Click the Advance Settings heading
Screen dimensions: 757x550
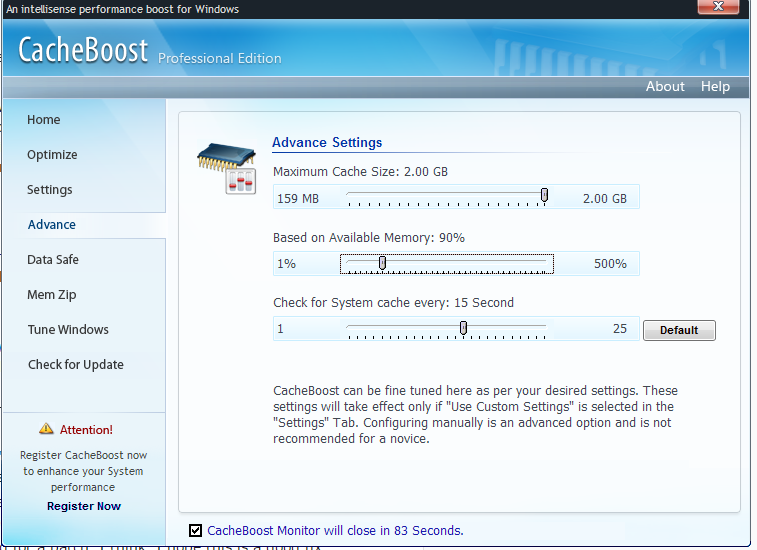click(x=327, y=142)
